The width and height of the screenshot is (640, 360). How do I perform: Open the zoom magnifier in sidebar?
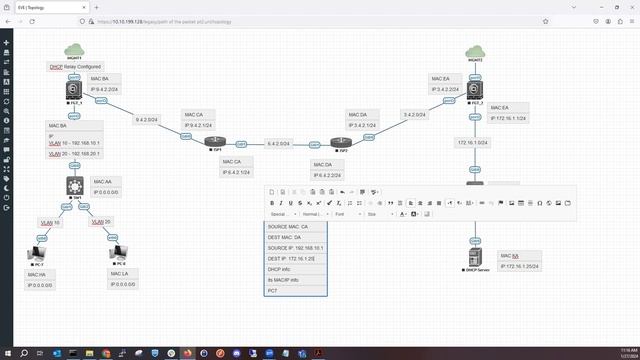click(6, 111)
